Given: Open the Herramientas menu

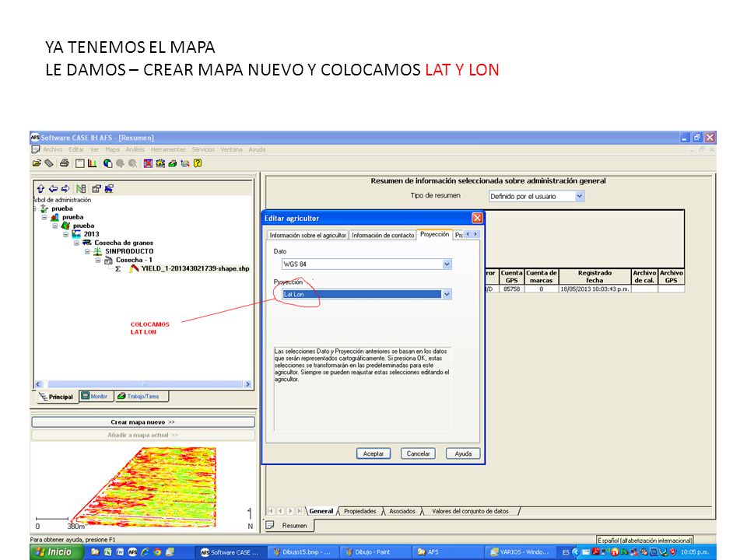Looking at the screenshot, I should click(168, 149).
